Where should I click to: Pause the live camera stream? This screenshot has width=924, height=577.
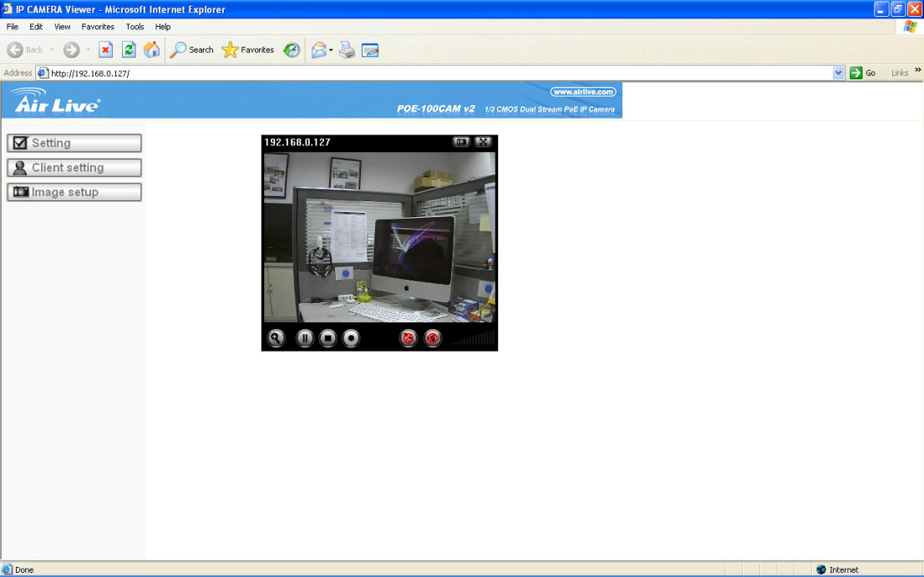click(x=305, y=338)
